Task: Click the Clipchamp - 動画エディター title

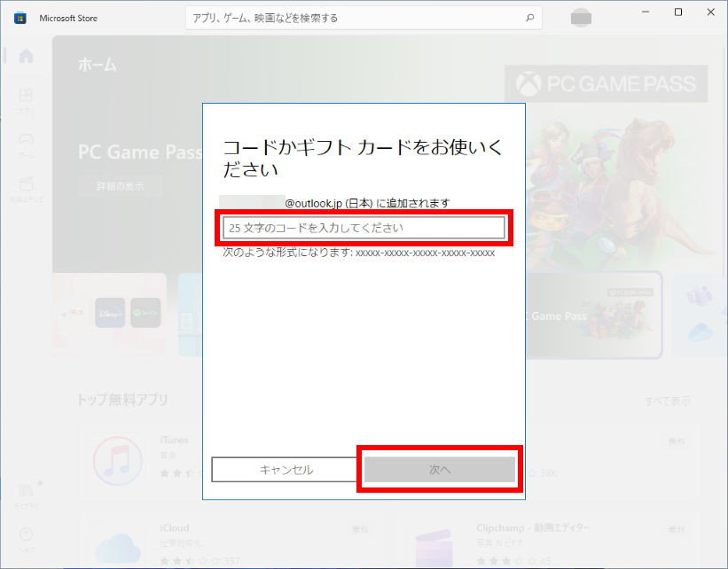Action: (x=533, y=527)
